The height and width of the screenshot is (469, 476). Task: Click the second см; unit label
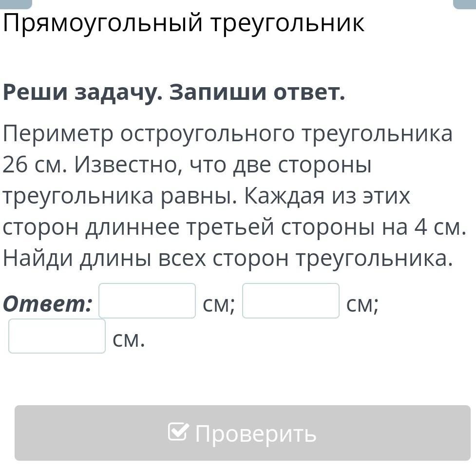pos(362,305)
